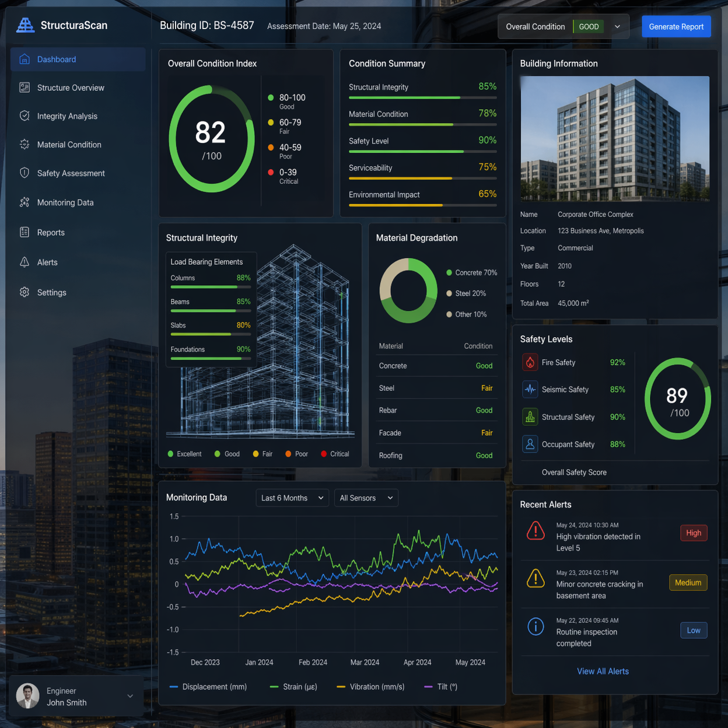728x728 pixels.
Task: Click the blue info icon for routine inspection
Action: pos(535,626)
